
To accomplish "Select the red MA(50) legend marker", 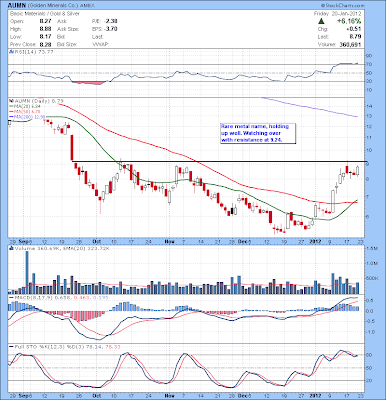I will (x=11, y=111).
